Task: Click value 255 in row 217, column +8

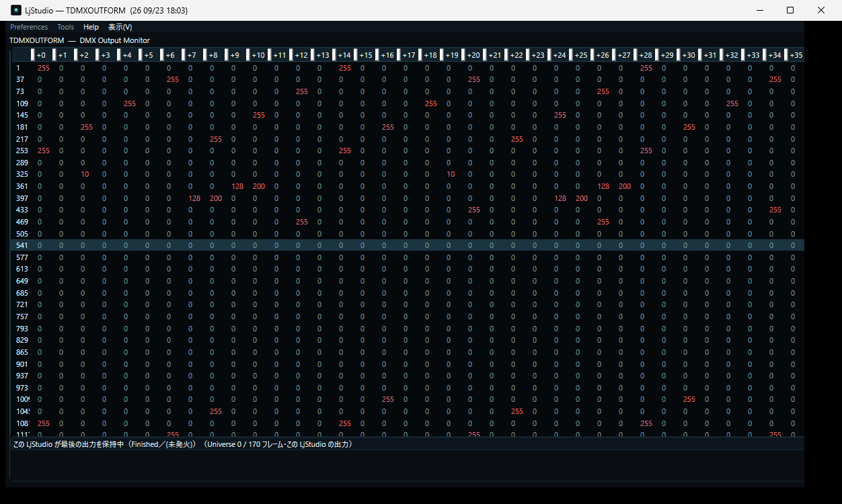Action: coord(216,139)
